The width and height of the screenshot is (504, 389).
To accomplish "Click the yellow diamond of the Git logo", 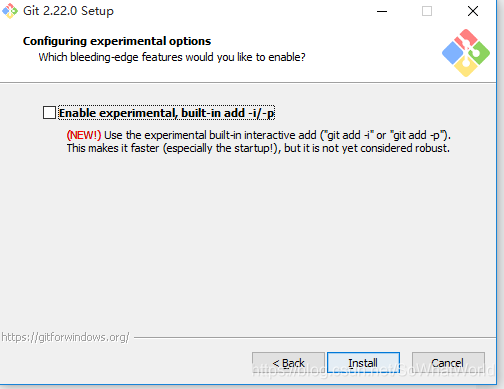I will click(466, 66).
